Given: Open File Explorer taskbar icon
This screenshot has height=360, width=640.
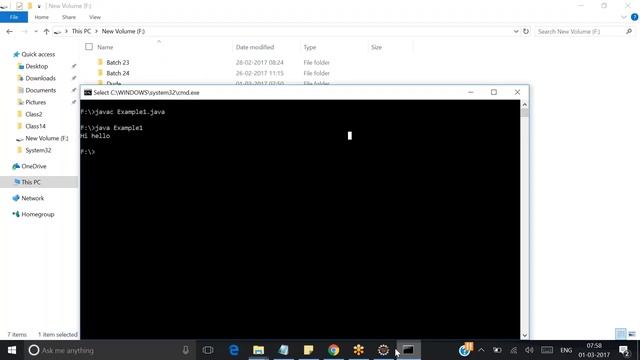Looking at the screenshot, I should (x=258, y=350).
